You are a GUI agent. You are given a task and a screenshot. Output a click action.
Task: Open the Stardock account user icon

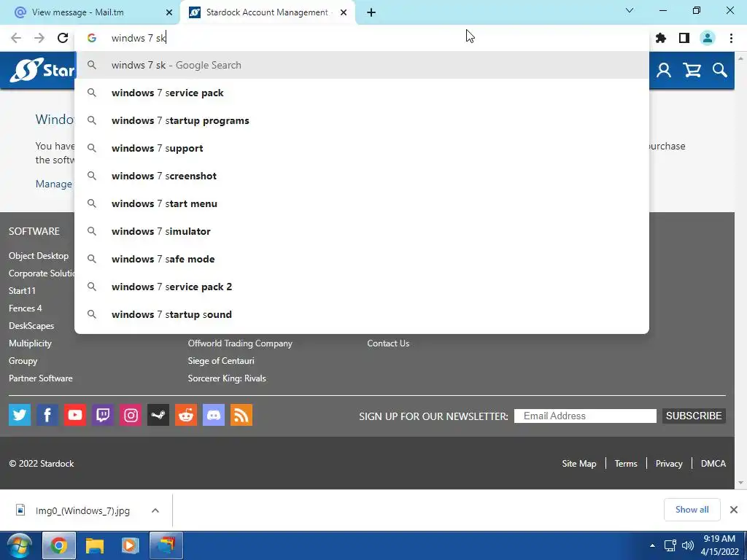(x=664, y=71)
